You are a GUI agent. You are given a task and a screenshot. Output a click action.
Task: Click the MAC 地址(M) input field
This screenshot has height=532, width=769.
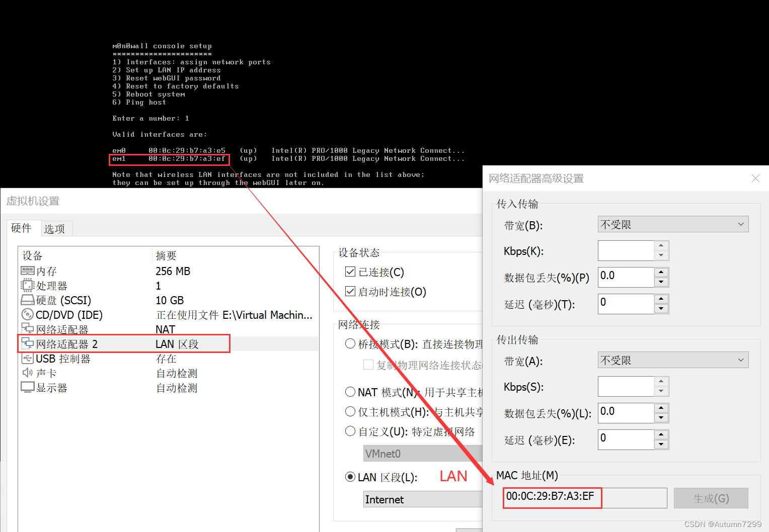pos(585,498)
